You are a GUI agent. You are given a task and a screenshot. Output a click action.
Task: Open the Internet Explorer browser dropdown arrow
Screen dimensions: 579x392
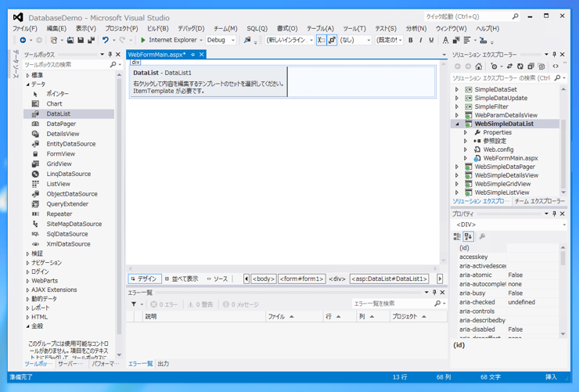pos(201,40)
